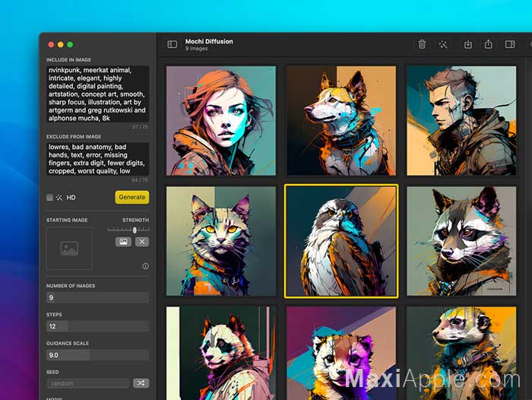Viewport: 532px width, 400px height.
Task: Edit the Number of Images field
Action: [97, 297]
